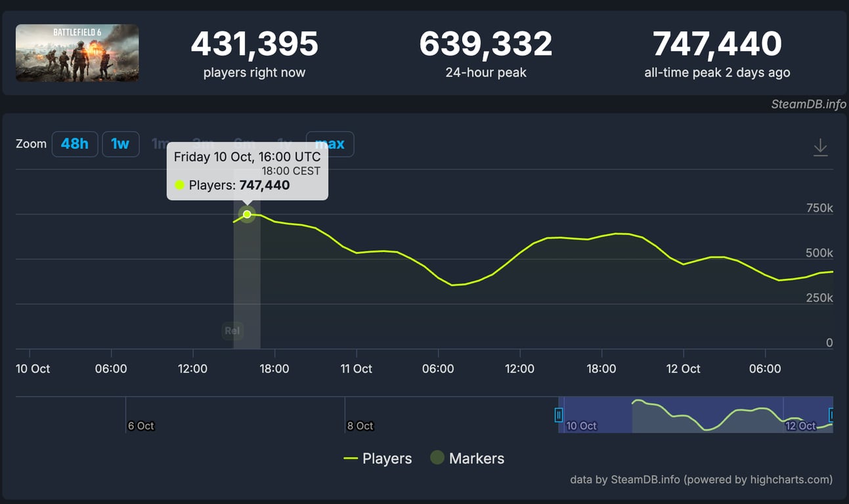Image resolution: width=849 pixels, height=504 pixels.
Task: Click the Rel release marker on chart
Action: tap(232, 331)
